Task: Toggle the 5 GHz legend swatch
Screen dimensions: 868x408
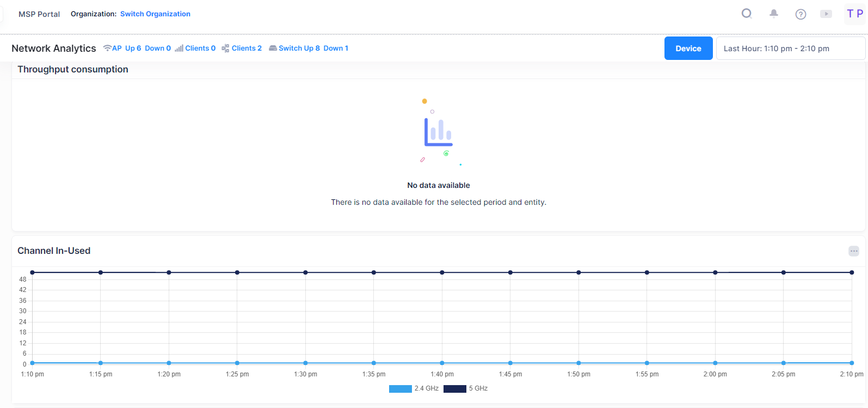Action: (x=454, y=389)
